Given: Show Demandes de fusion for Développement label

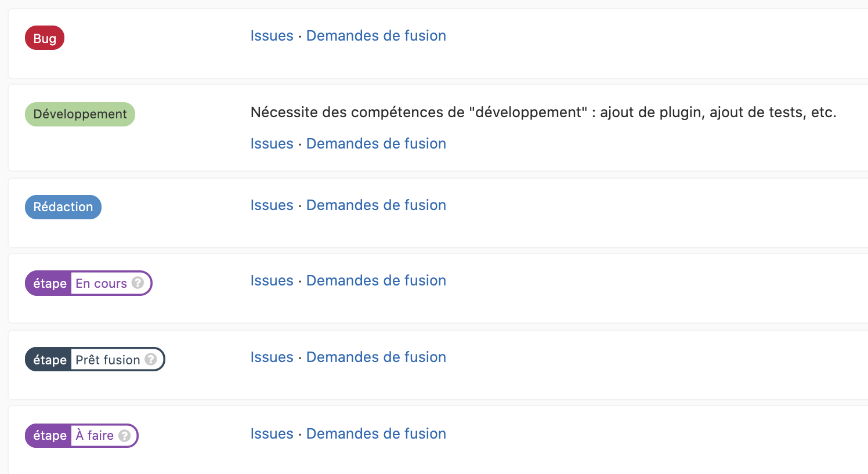Looking at the screenshot, I should coord(376,144).
